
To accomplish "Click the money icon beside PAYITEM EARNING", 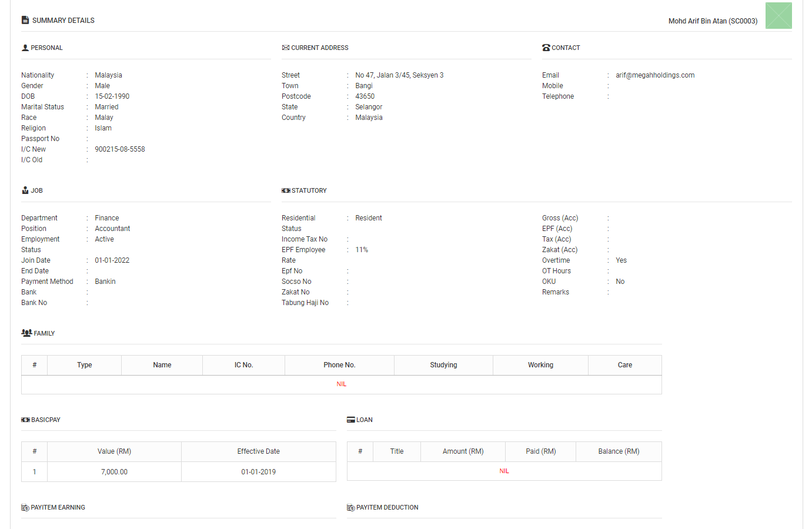I will click(x=25, y=507).
